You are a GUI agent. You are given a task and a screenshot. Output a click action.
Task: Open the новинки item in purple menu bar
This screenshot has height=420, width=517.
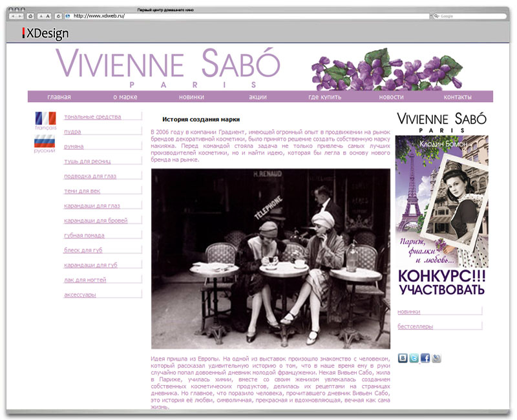pos(191,97)
